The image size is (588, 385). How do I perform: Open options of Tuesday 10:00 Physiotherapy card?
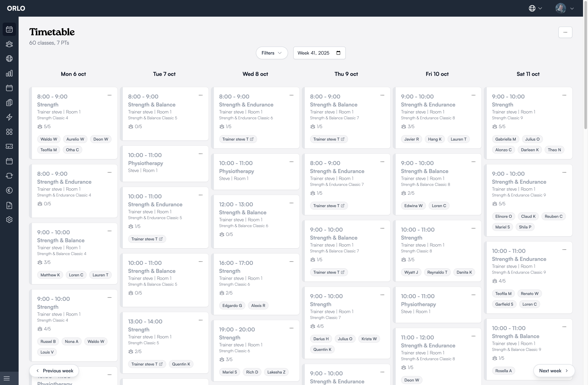pyautogui.click(x=200, y=154)
